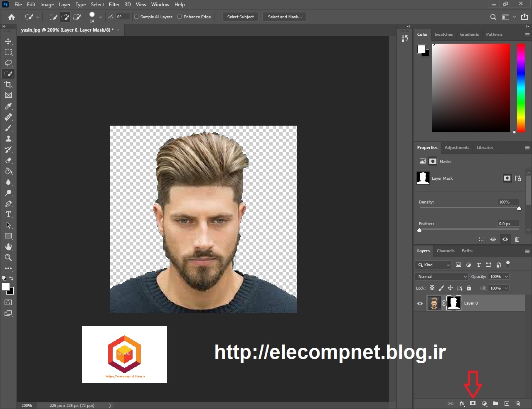Click the Apply Mask icon in Properties

pyautogui.click(x=493, y=239)
